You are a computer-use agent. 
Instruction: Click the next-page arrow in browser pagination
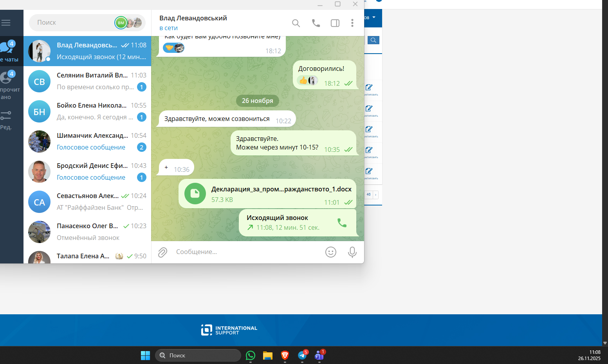(x=376, y=195)
